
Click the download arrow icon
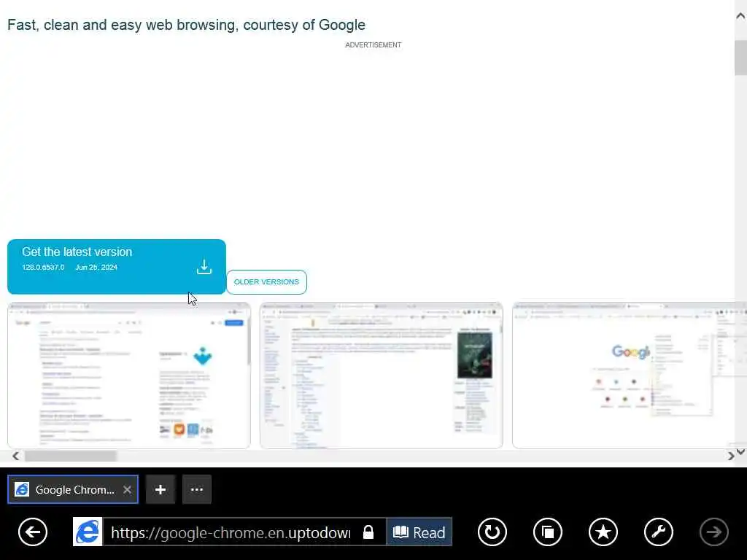[204, 267]
